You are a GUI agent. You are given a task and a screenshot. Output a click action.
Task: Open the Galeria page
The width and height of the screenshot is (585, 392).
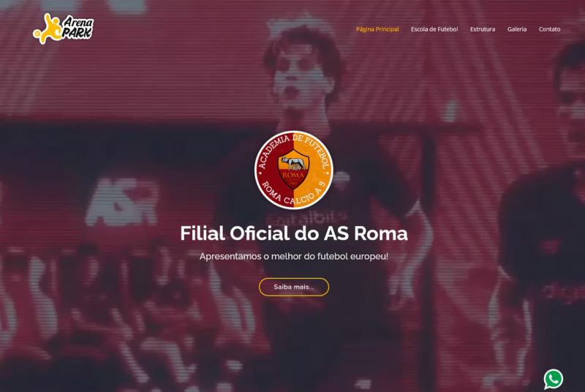[517, 29]
